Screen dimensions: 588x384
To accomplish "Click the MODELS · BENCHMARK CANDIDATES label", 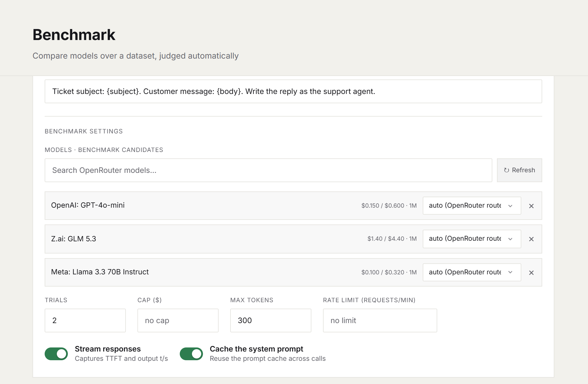I will (x=104, y=150).
